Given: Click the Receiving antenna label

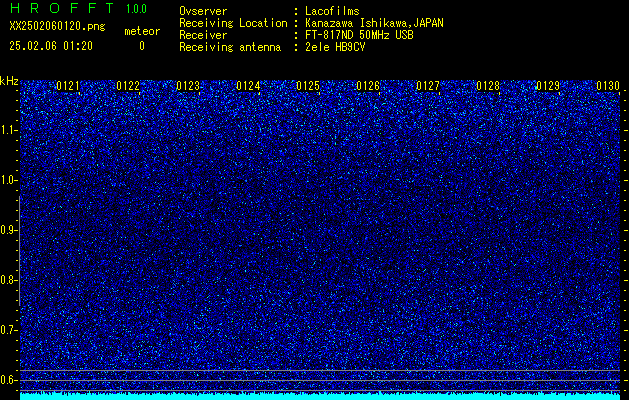Looking at the screenshot, I should coord(230,47).
